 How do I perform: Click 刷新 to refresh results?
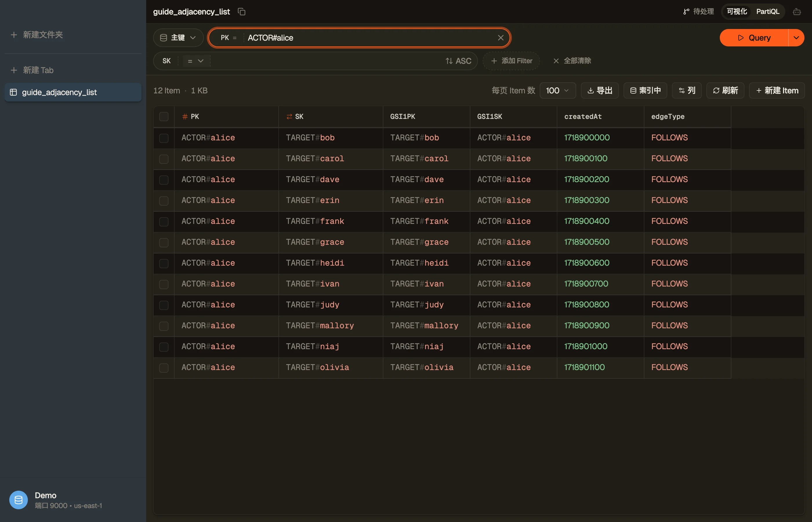(x=725, y=90)
